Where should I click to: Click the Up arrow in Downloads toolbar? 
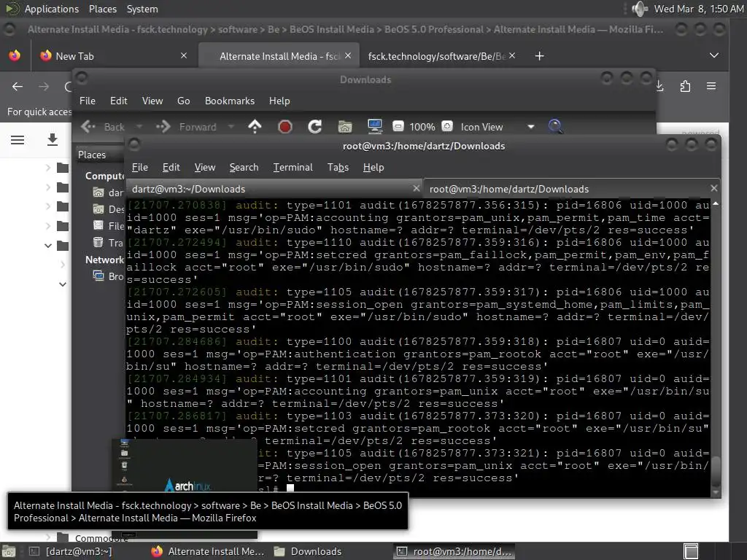[x=255, y=127]
